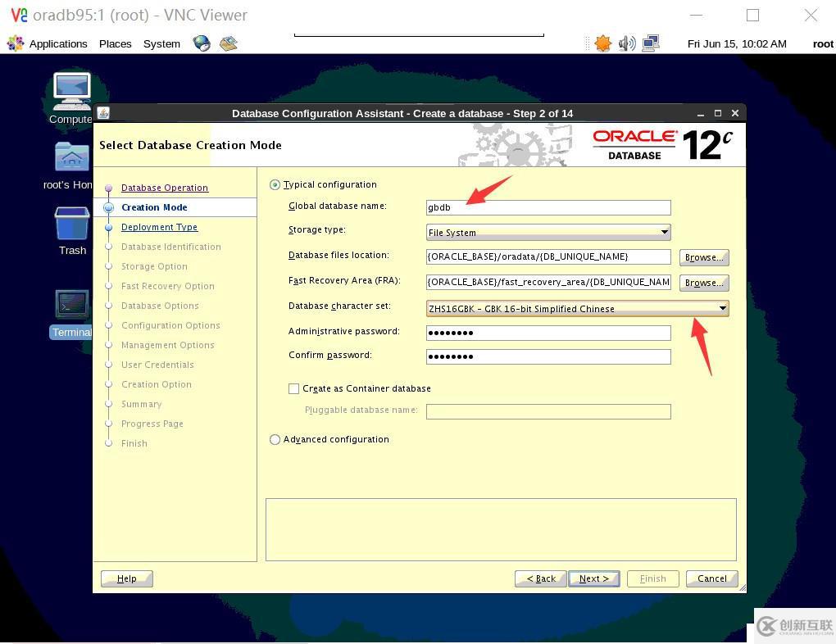The image size is (836, 644).
Task: Click the Database Options step label
Action: coord(160,306)
